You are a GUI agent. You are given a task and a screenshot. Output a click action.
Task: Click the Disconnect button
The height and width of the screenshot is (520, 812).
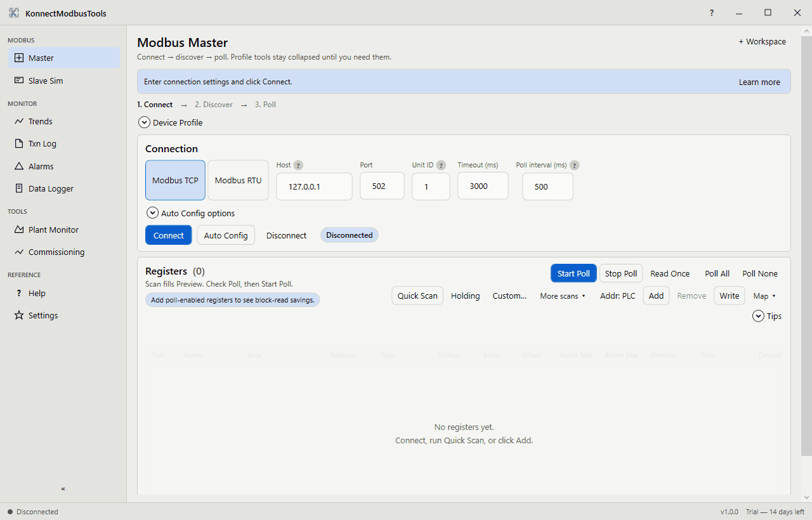click(x=286, y=235)
